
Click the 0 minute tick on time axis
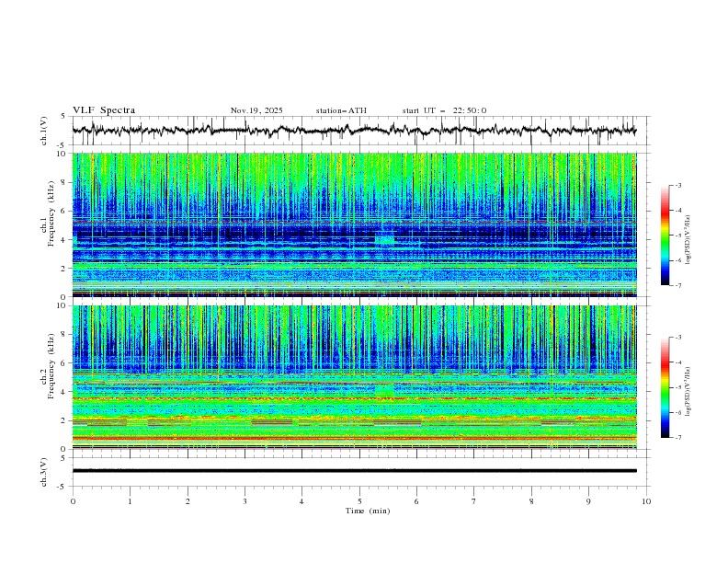[73, 500]
